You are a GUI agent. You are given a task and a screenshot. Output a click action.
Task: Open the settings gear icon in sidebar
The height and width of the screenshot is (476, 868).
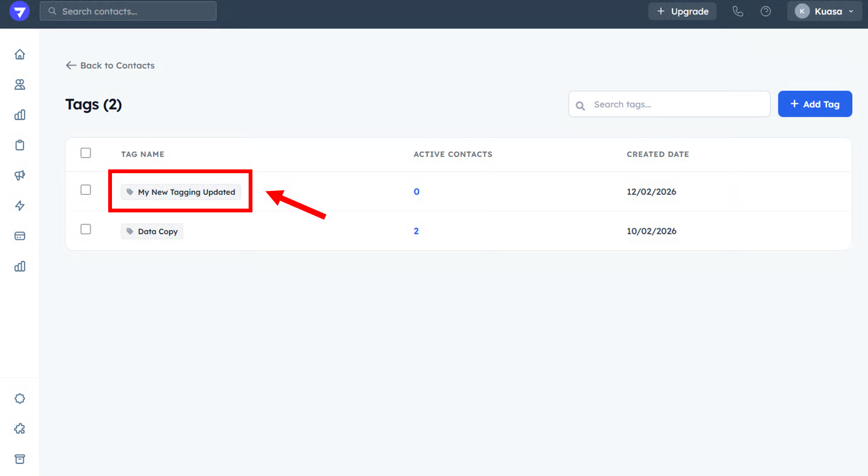click(20, 398)
